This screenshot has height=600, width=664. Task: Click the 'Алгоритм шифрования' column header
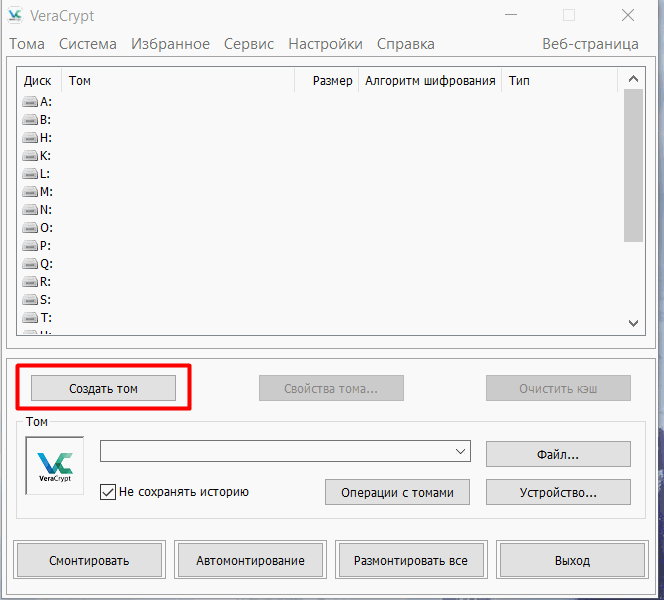[430, 81]
